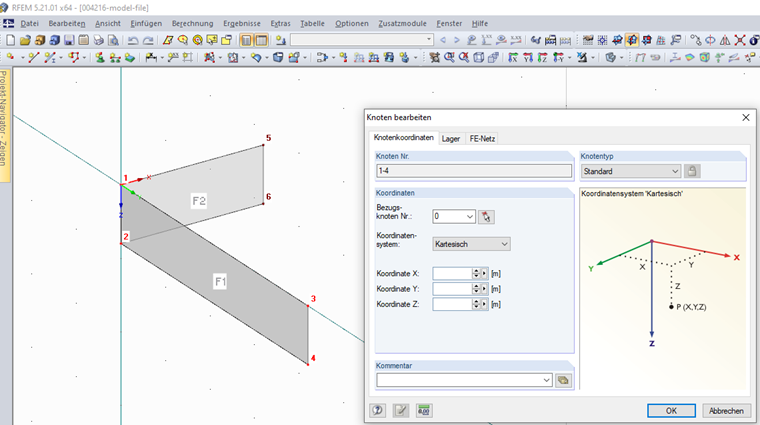Confirm the dialog with OK
The image size is (760, 425).
pyautogui.click(x=671, y=410)
